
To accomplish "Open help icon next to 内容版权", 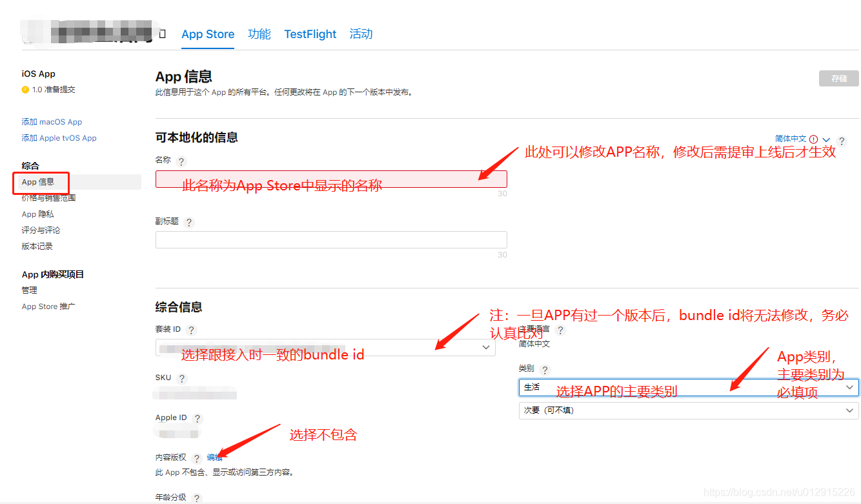I will pos(197,459).
